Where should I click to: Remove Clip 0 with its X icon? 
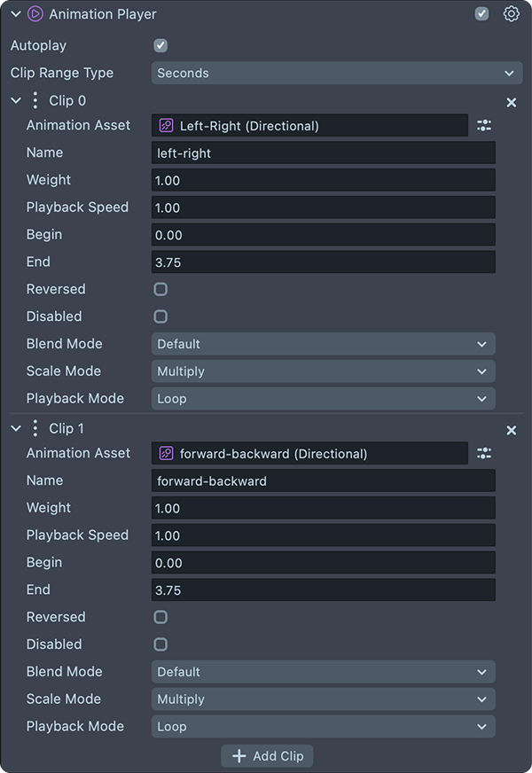[511, 102]
